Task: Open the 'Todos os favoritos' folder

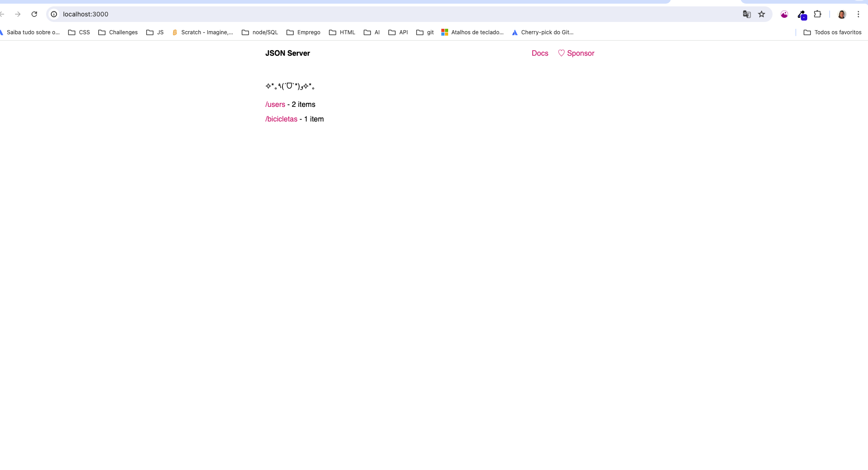Action: point(832,32)
